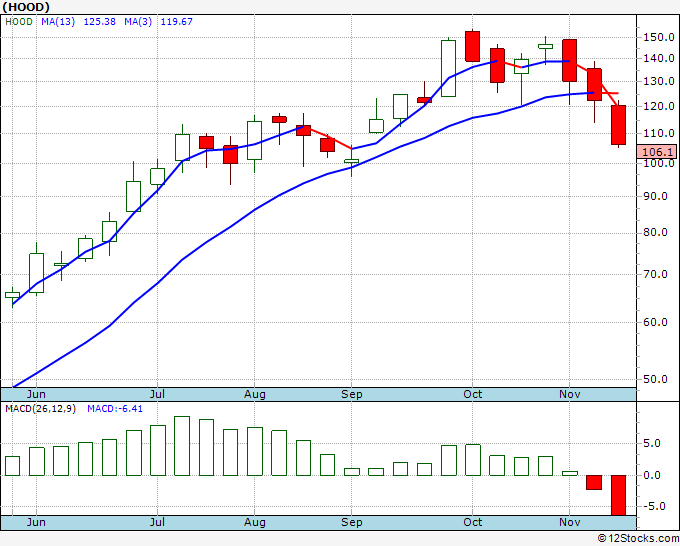
Task: Click the HOOD legend label
Action: point(19,22)
